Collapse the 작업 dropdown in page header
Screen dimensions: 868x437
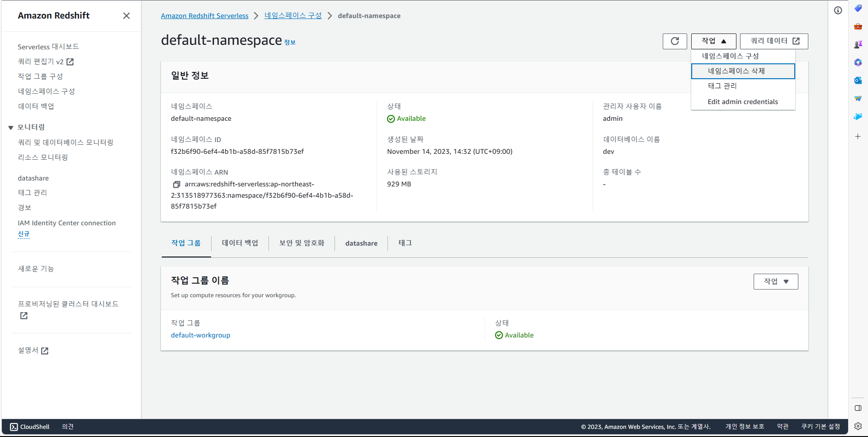point(713,41)
